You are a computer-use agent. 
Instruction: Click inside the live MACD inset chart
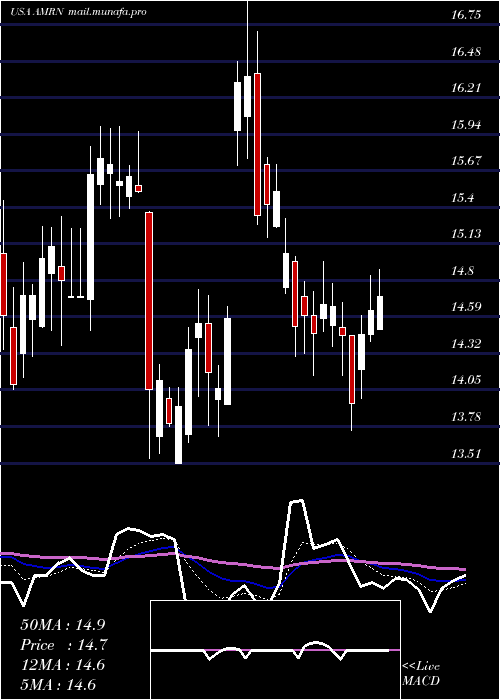(275, 650)
